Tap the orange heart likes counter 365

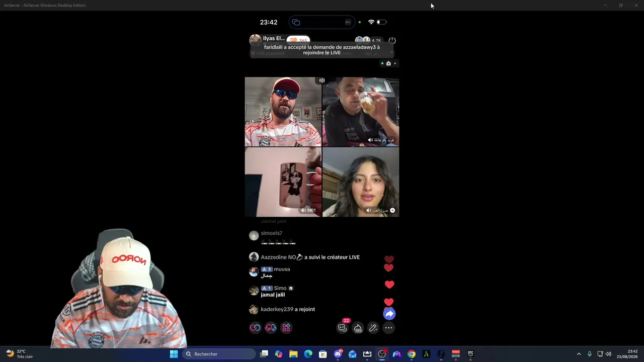[x=298, y=40]
